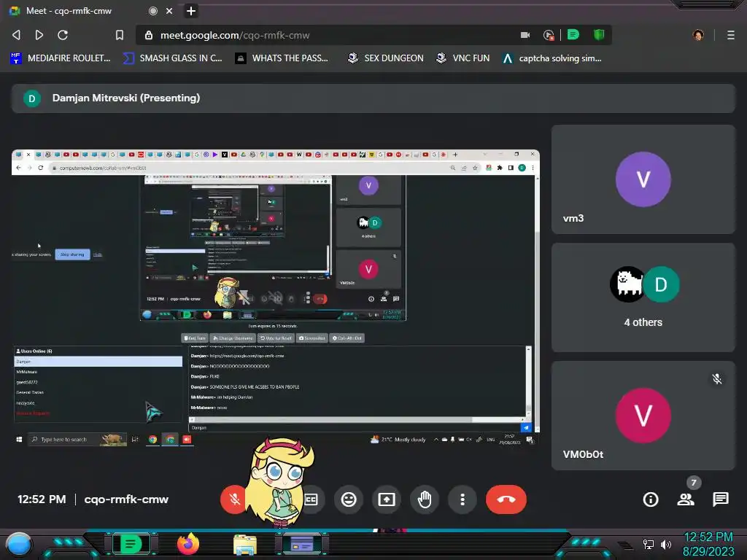The width and height of the screenshot is (747, 560).
Task: Open the network icon in system tray
Action: (649, 544)
